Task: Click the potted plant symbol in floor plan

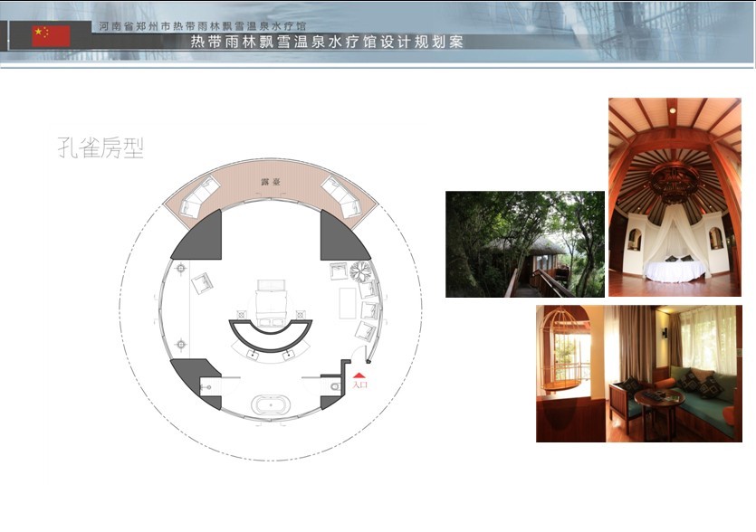Action: pos(361,271)
